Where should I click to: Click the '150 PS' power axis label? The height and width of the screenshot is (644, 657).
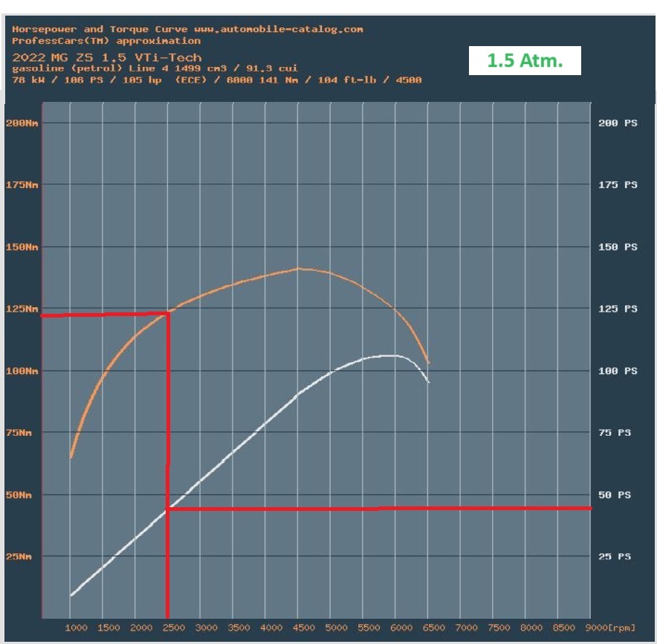618,247
